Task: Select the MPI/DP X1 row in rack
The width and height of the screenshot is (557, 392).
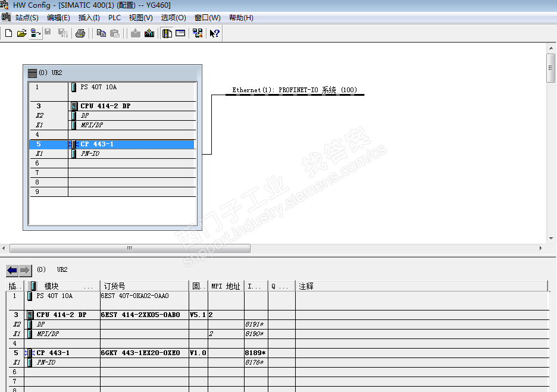Action: point(112,125)
